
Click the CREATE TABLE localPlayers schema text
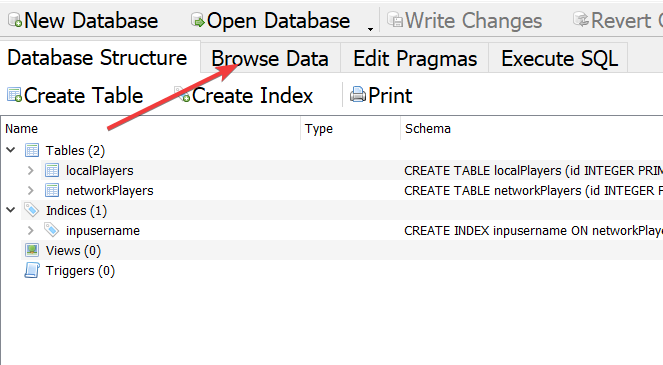(533, 170)
